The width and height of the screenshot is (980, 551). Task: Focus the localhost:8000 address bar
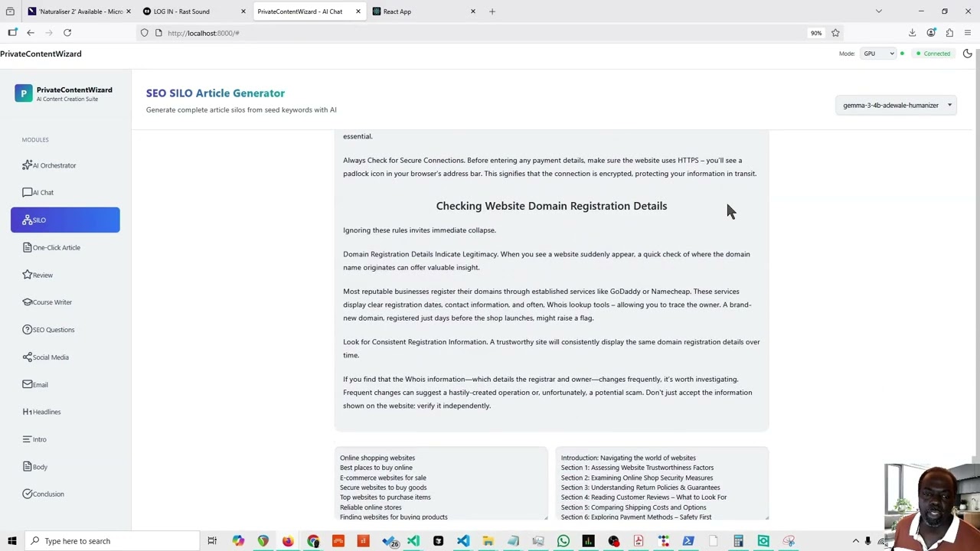click(482, 33)
